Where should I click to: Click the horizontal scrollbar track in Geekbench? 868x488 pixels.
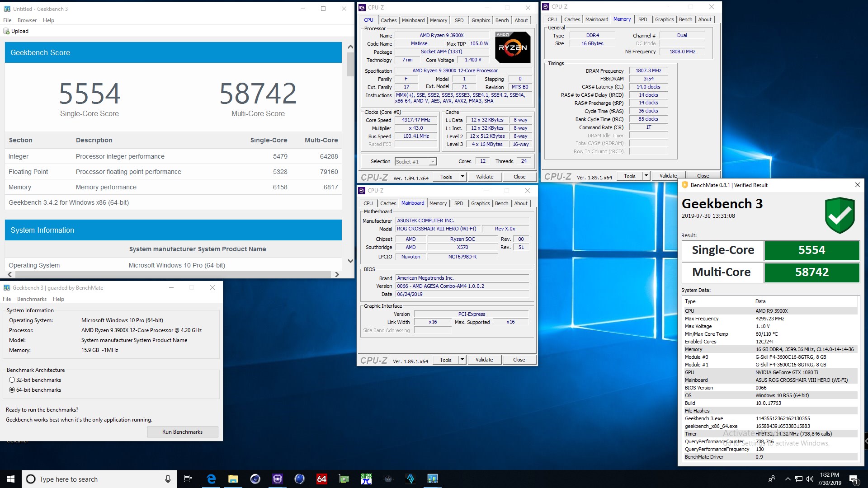coord(173,274)
